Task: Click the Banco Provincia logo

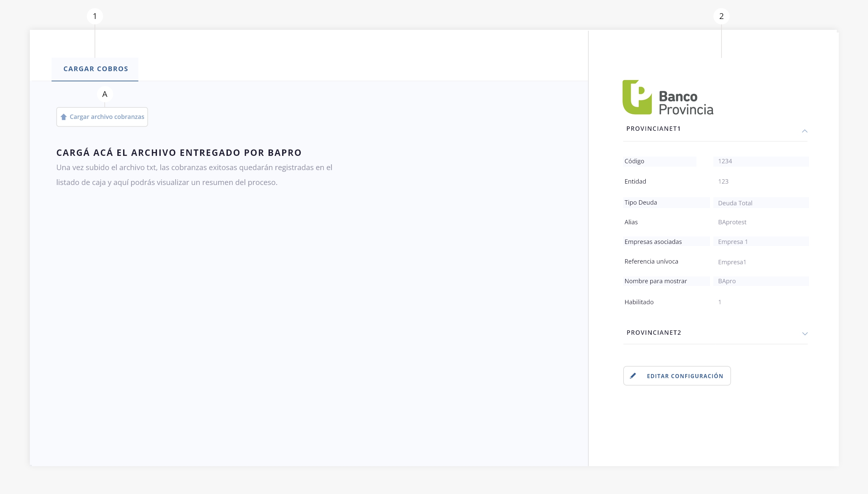Action: [668, 98]
